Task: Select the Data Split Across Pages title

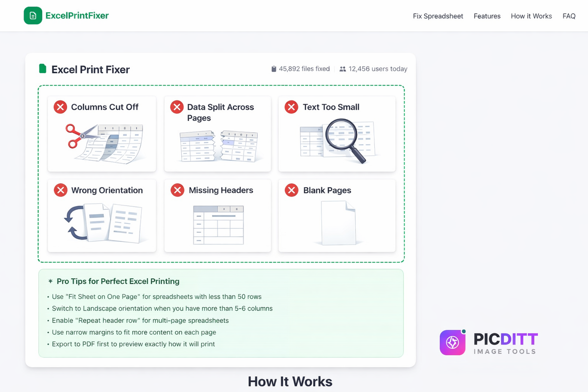Action: point(220,112)
